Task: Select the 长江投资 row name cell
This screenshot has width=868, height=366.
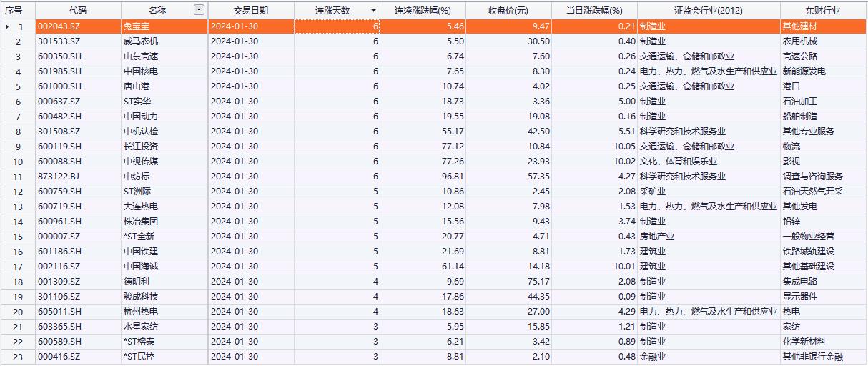Action: click(164, 147)
